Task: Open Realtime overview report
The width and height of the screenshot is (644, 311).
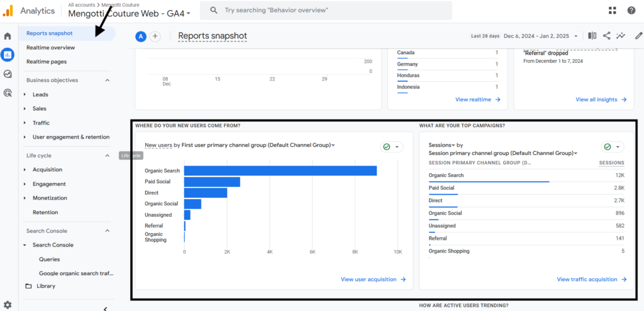Action: (x=50, y=48)
